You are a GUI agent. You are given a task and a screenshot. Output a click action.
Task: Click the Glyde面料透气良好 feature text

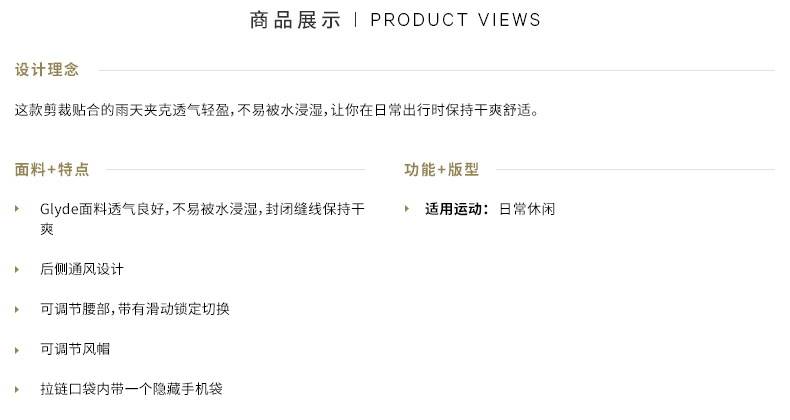tap(203, 219)
